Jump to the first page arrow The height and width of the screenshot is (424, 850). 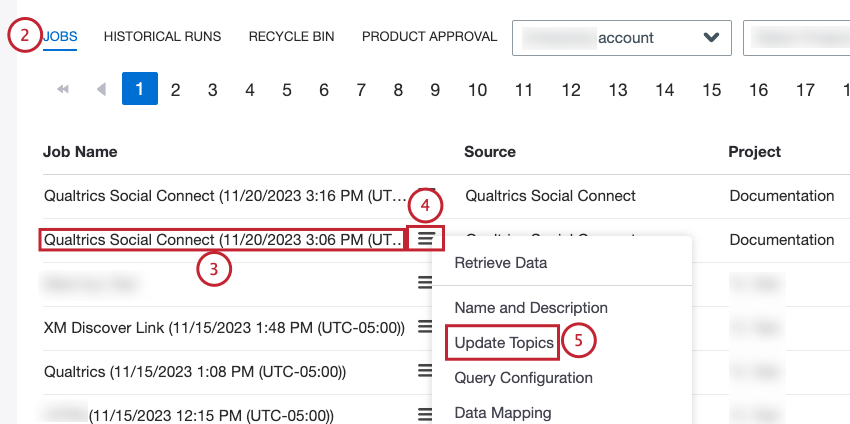63,89
